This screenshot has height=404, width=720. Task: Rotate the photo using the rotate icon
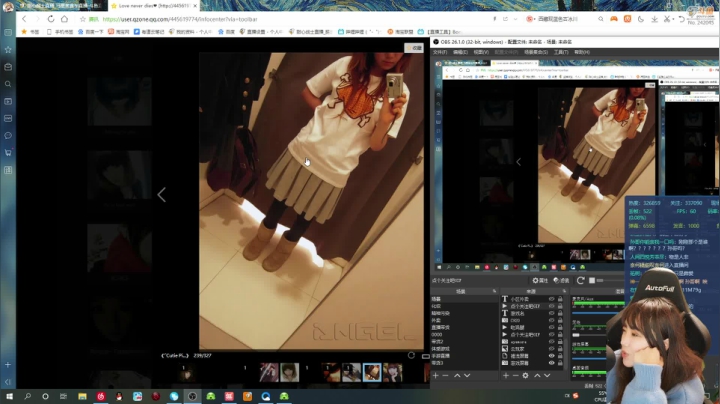[411, 355]
